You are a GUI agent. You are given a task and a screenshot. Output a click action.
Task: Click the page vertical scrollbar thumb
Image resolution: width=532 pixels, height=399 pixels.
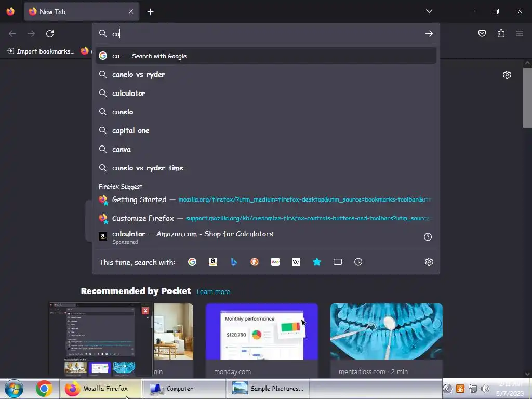pos(527,97)
